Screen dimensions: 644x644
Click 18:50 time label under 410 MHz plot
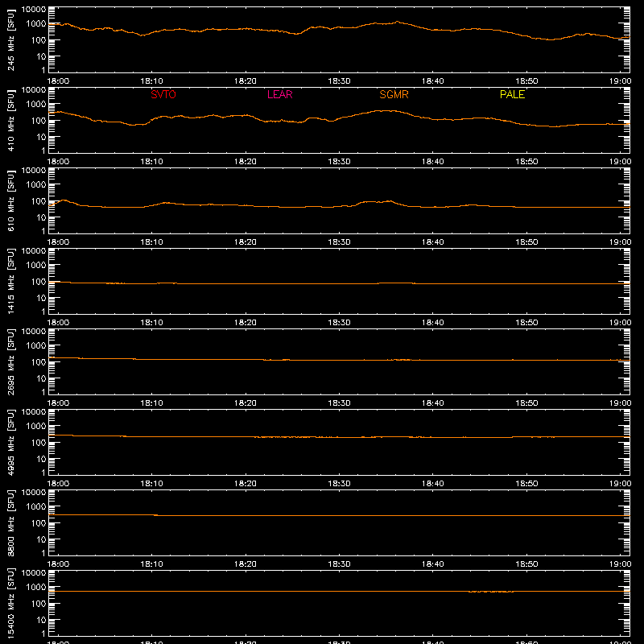pos(526,162)
